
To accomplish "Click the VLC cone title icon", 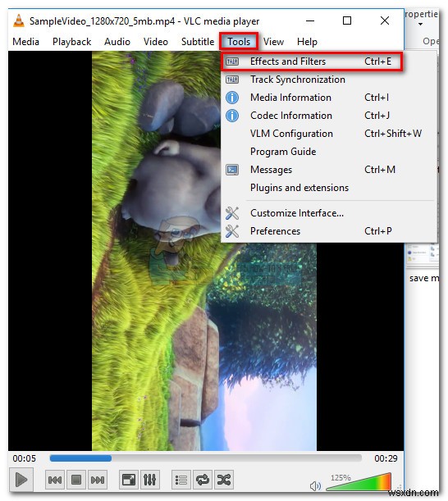I will (19, 20).
